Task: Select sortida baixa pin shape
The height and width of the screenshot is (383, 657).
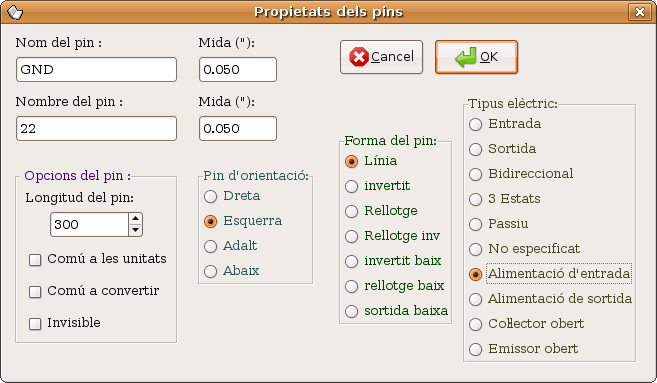Action: pos(352,311)
